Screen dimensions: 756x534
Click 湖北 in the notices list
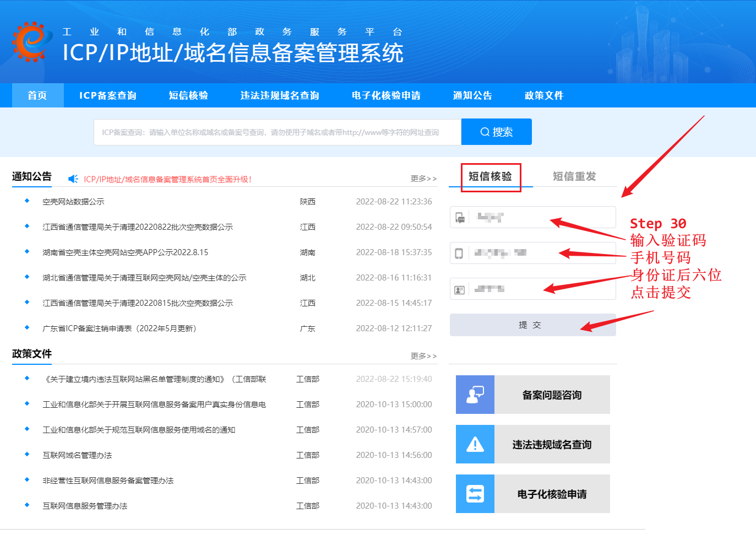[308, 278]
